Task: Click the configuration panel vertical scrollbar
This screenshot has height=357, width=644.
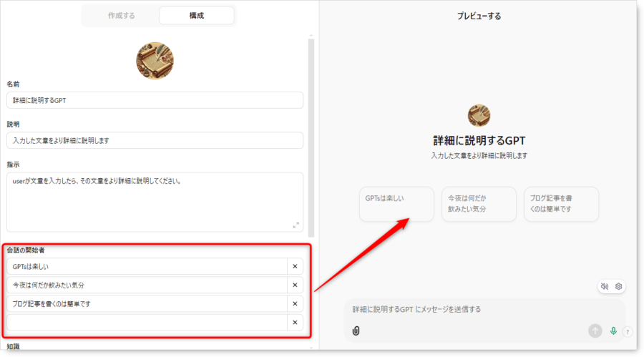Action: [311, 137]
